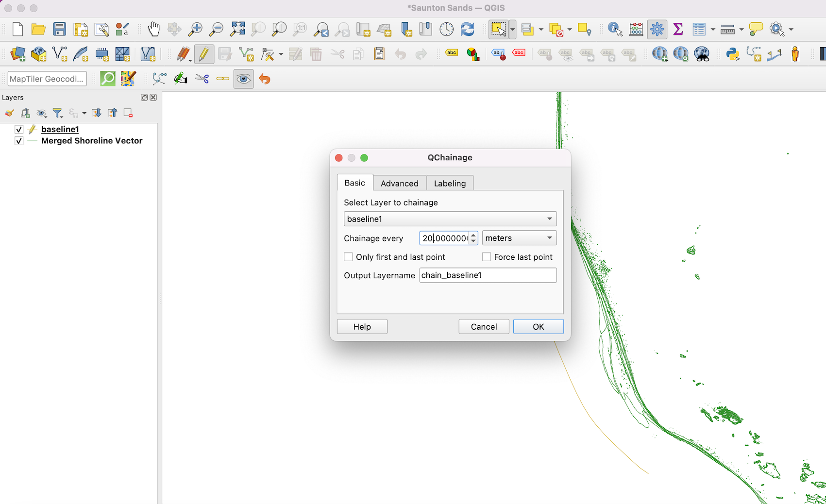Open the Python Console
Image resolution: width=826 pixels, height=504 pixels.
pyautogui.click(x=732, y=54)
